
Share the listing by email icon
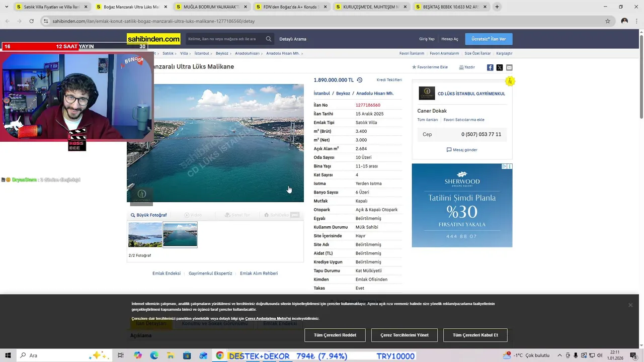(x=509, y=67)
